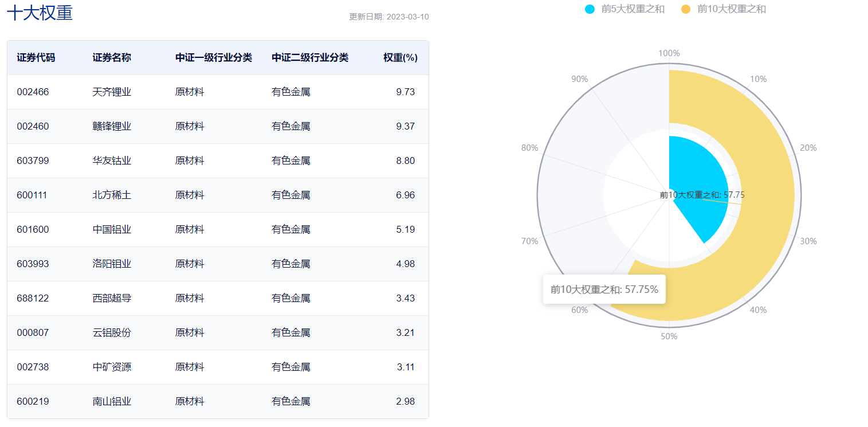Select the 赣锋锂业 stock name
The image size is (868, 427).
coord(112,127)
